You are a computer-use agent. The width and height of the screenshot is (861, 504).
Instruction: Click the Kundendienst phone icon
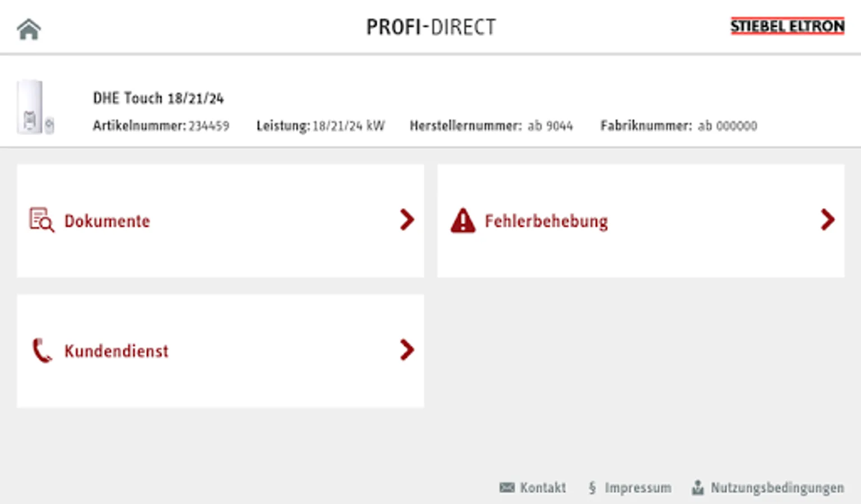coord(41,351)
